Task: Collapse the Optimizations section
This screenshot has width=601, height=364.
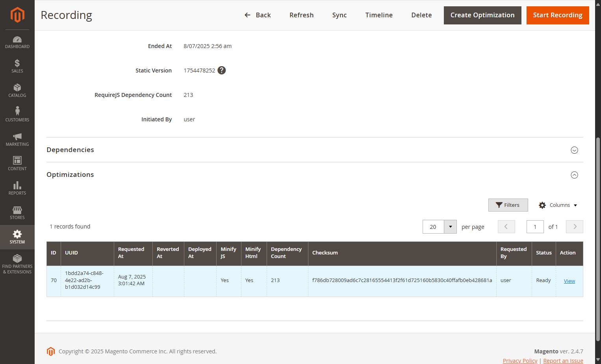Action: (575, 175)
